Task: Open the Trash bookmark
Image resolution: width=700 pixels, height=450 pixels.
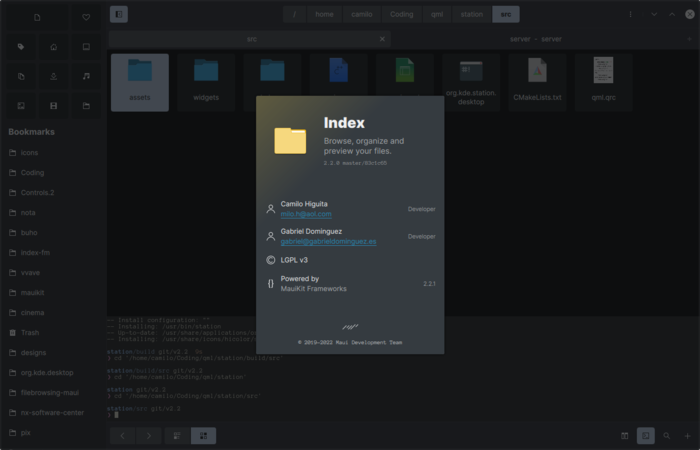Action: click(x=54, y=333)
